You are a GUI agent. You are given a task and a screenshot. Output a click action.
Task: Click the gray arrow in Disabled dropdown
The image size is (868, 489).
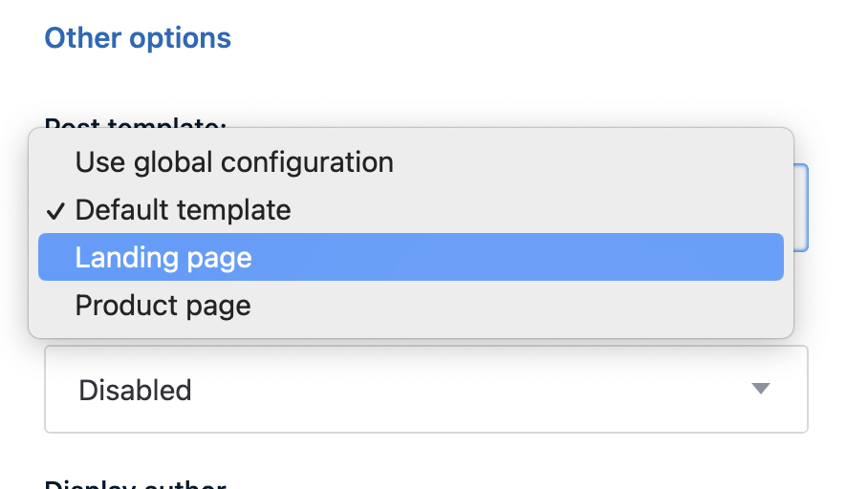(x=760, y=389)
